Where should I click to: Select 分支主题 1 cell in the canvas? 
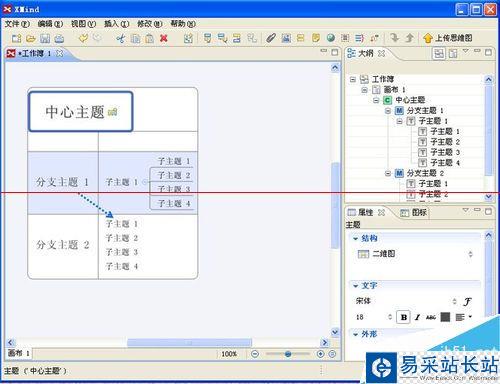tap(63, 182)
